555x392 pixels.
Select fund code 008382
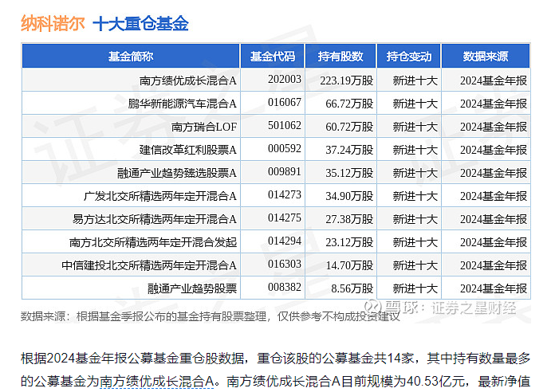point(284,287)
